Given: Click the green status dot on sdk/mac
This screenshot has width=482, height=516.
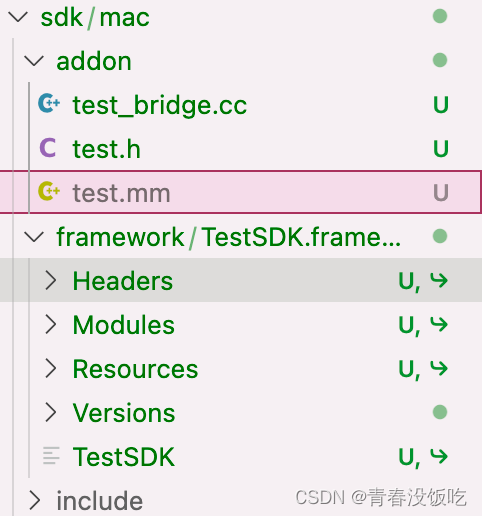Looking at the screenshot, I should 440,16.
